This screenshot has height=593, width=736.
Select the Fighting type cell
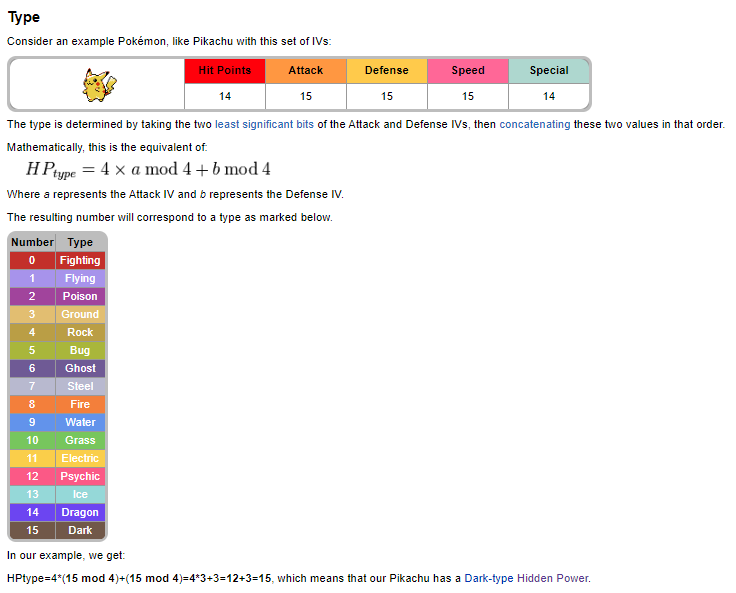click(80, 260)
